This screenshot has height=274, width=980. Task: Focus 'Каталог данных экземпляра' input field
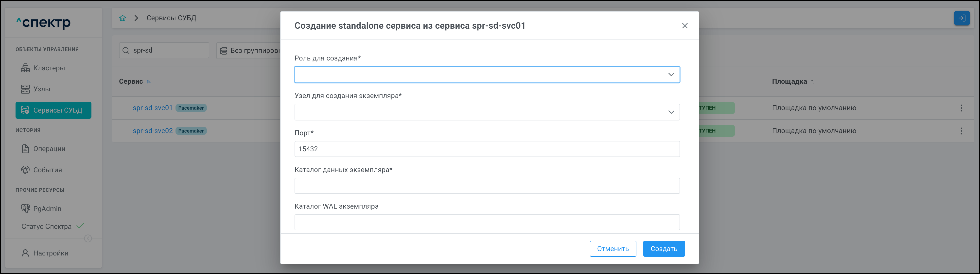[x=487, y=186]
